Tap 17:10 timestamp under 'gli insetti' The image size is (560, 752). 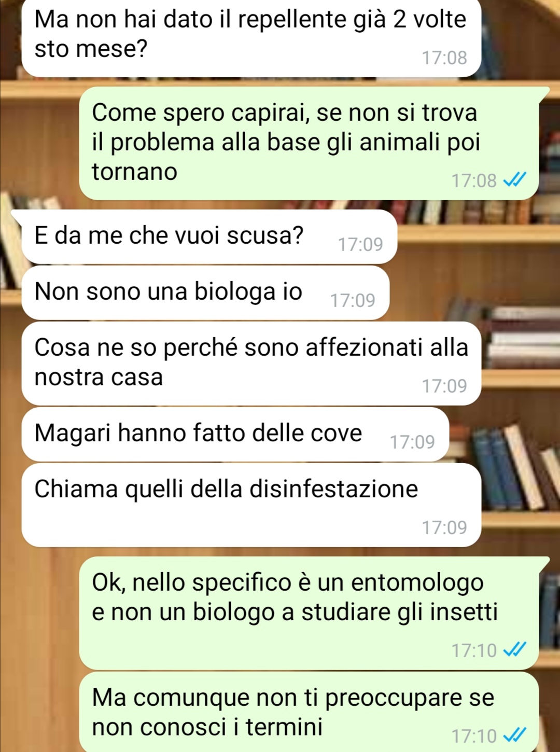pyautogui.click(x=474, y=650)
